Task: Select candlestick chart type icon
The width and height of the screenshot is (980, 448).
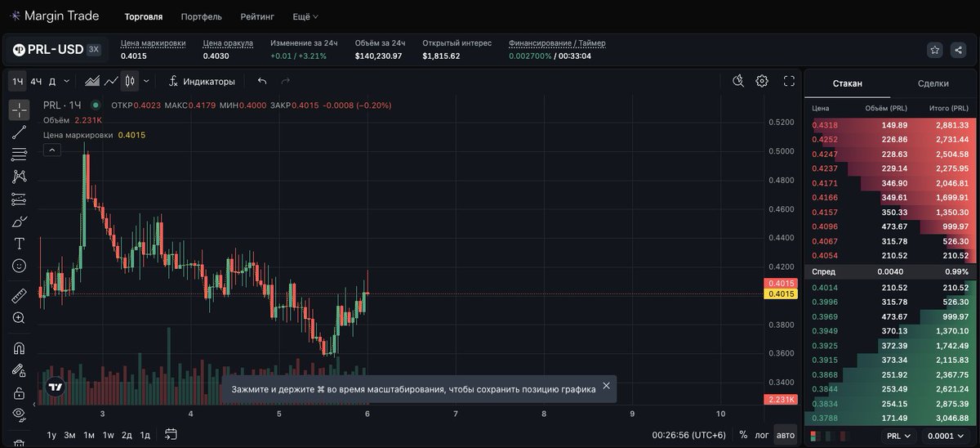Action: (130, 81)
